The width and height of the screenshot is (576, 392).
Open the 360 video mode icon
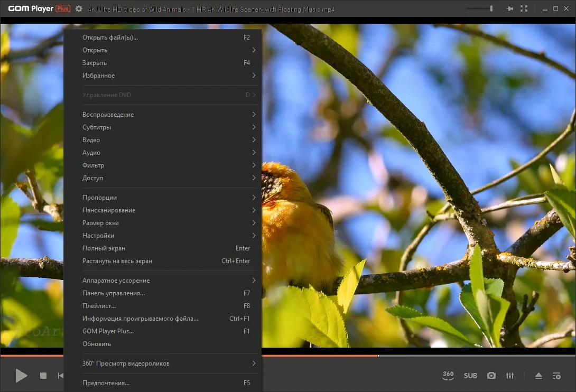coord(448,376)
